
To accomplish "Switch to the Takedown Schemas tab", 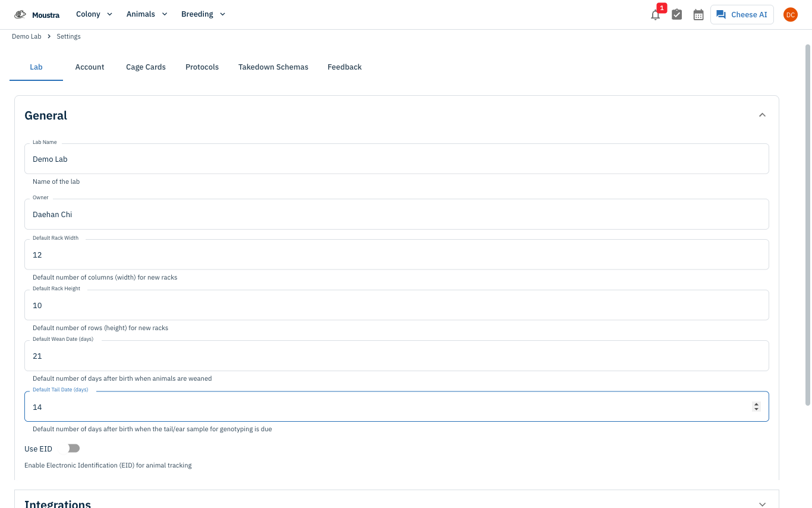I will 273,67.
